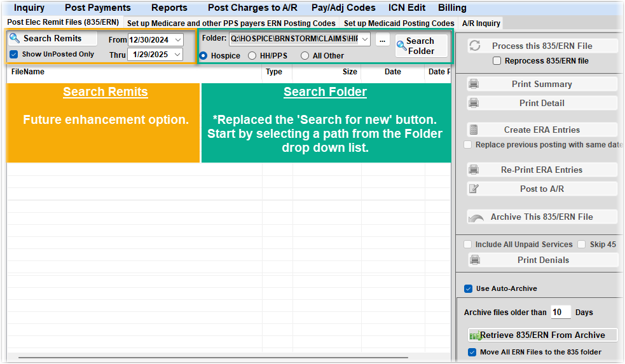
Task: Toggle the Show UnPosted Only checkbox
Action: click(14, 55)
